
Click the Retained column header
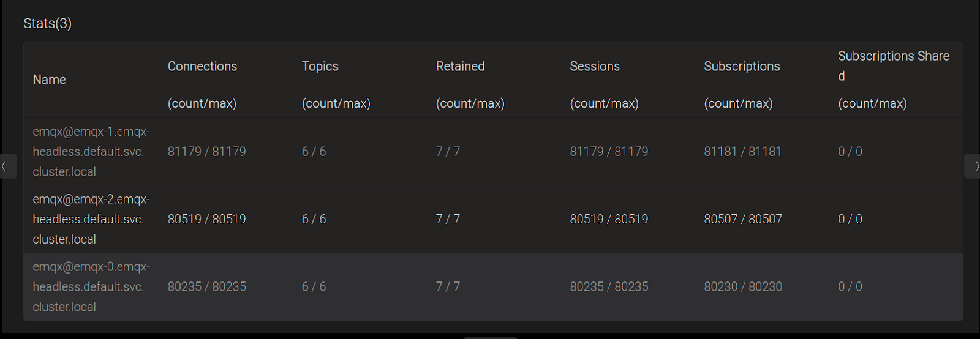point(460,66)
